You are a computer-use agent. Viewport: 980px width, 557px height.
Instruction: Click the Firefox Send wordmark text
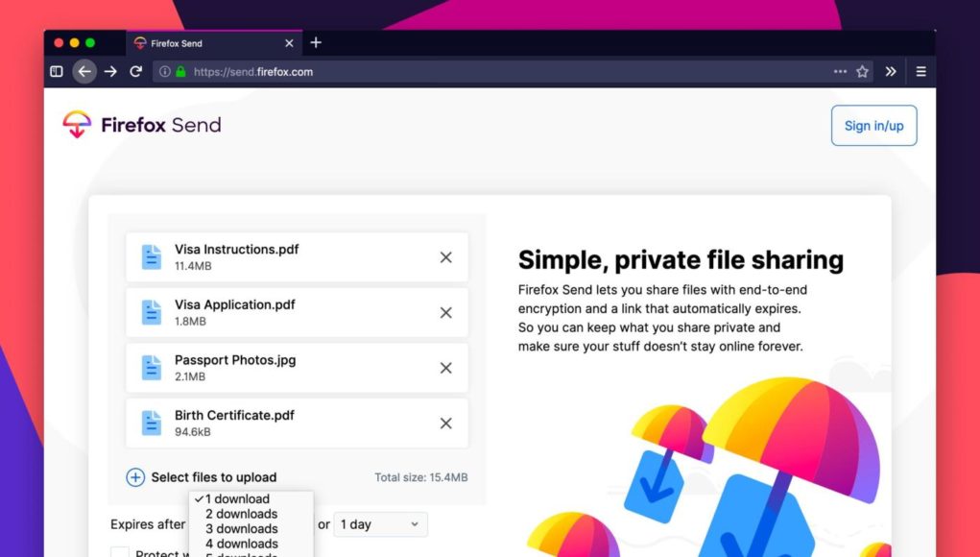coord(161,125)
